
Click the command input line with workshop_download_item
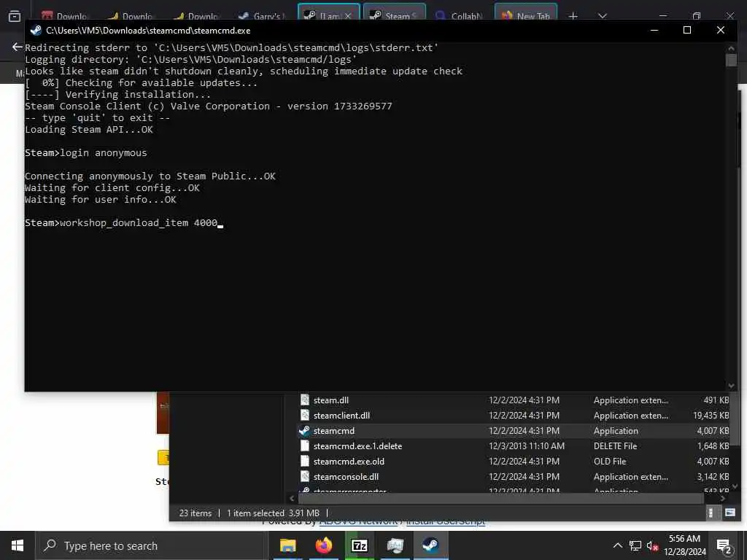124,223
